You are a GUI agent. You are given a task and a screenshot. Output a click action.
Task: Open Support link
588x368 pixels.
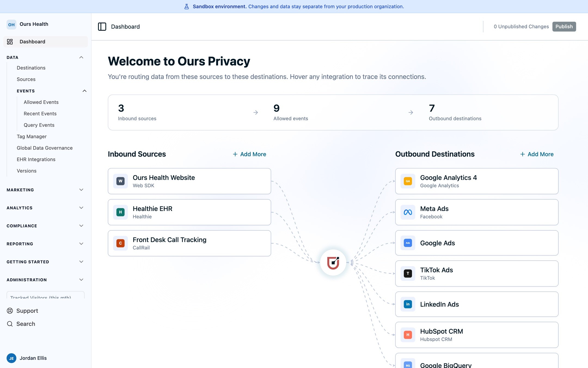(22, 311)
